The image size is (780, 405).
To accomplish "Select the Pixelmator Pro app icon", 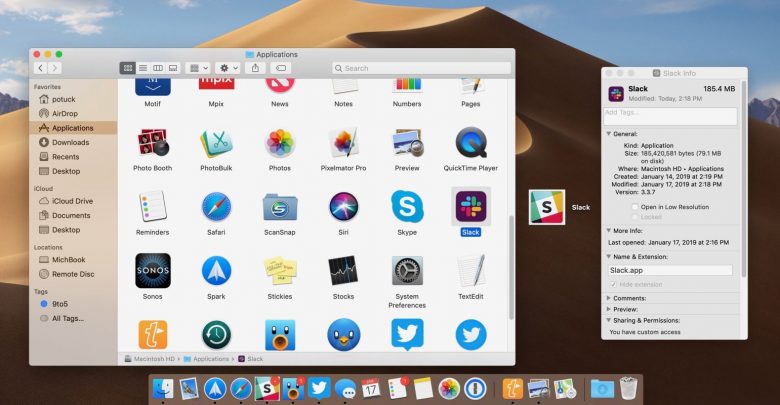I will (343, 143).
